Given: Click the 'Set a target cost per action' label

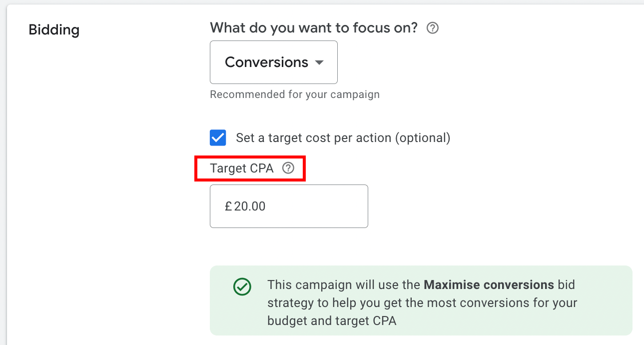Looking at the screenshot, I should click(314, 138).
